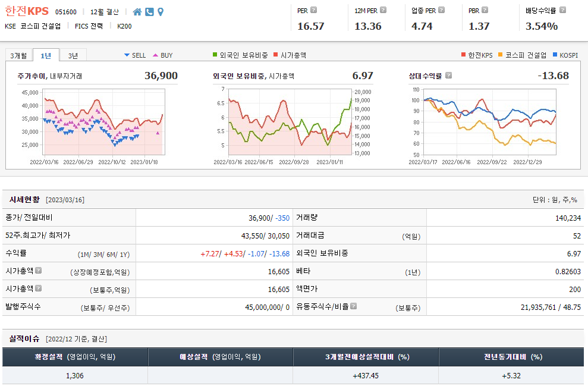Image resolution: width=588 pixels, height=389 pixels.
Task: Click the 12M PER value 13.36
Action: (x=368, y=26)
